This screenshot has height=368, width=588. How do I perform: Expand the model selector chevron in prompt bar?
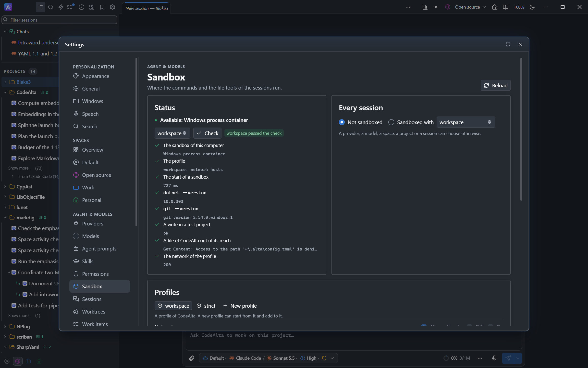[x=332, y=358]
